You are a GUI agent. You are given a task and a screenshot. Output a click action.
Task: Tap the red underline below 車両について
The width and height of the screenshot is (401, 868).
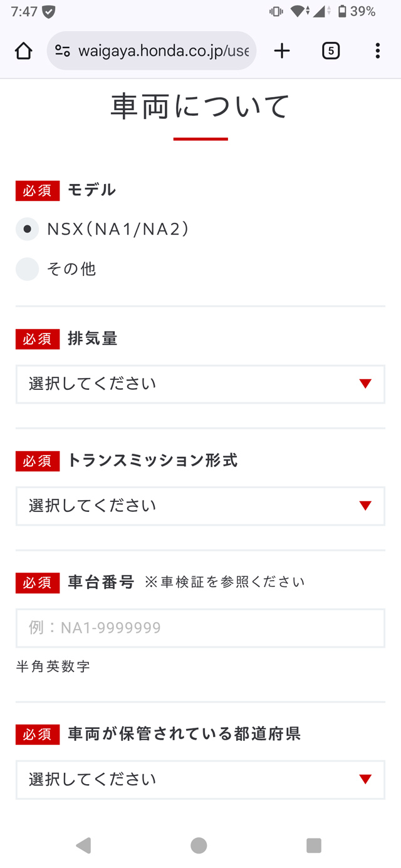tap(200, 138)
